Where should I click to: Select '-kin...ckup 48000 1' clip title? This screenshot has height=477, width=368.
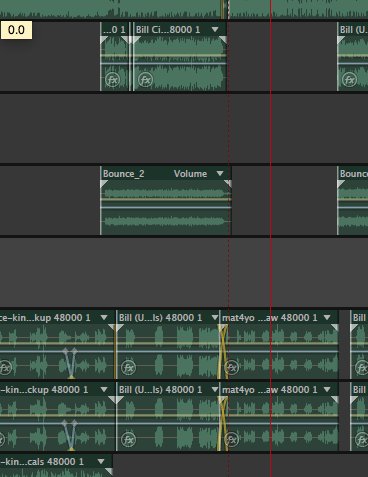pos(44,389)
